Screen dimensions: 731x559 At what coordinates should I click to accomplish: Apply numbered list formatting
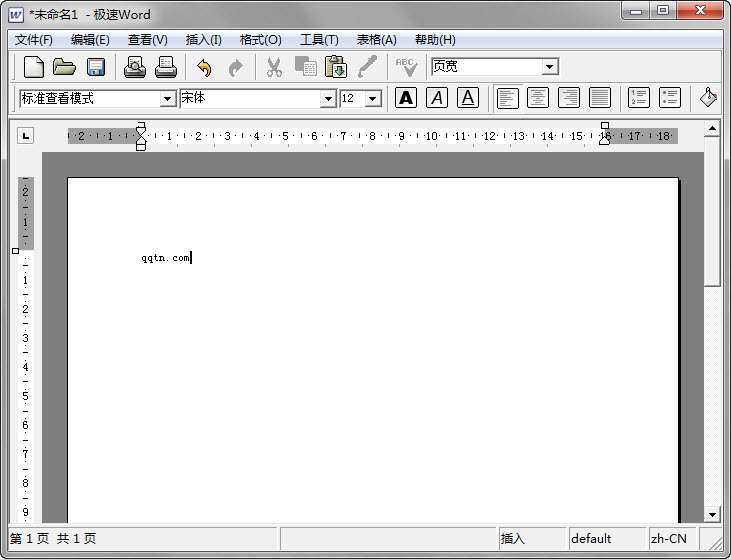[x=639, y=98]
